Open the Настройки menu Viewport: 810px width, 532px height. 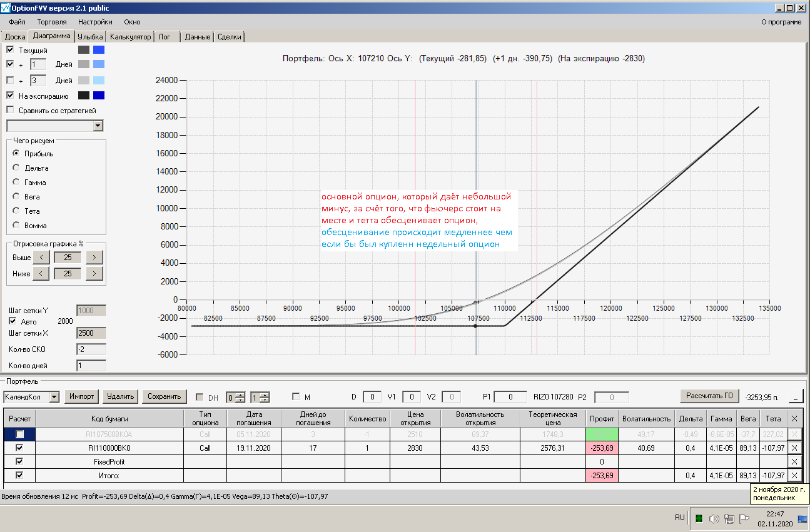click(95, 22)
